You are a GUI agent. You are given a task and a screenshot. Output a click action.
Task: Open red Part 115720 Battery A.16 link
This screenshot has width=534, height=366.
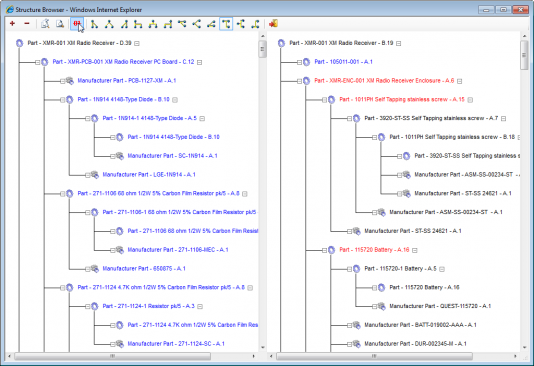click(x=374, y=250)
